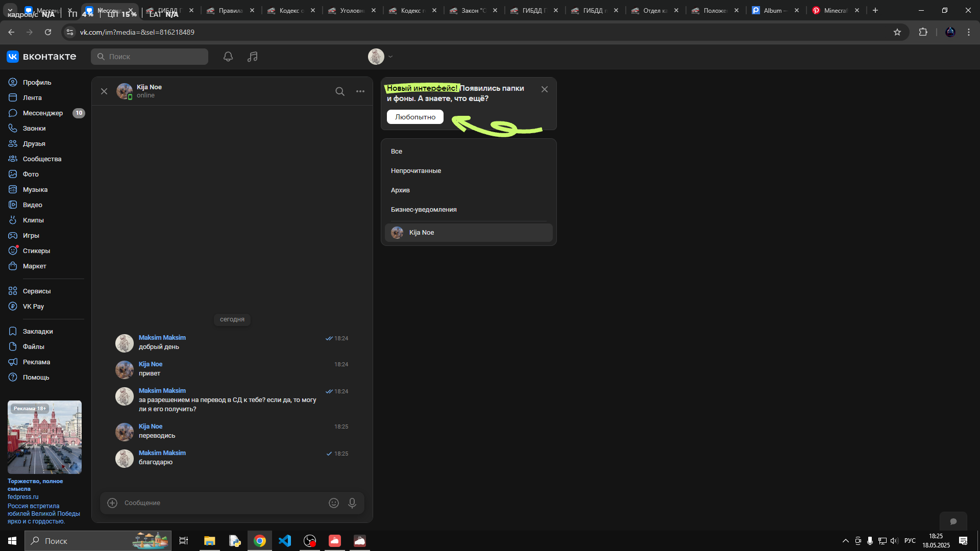Select the Все chat folder
Viewport: 980px width, 551px height.
(x=469, y=152)
